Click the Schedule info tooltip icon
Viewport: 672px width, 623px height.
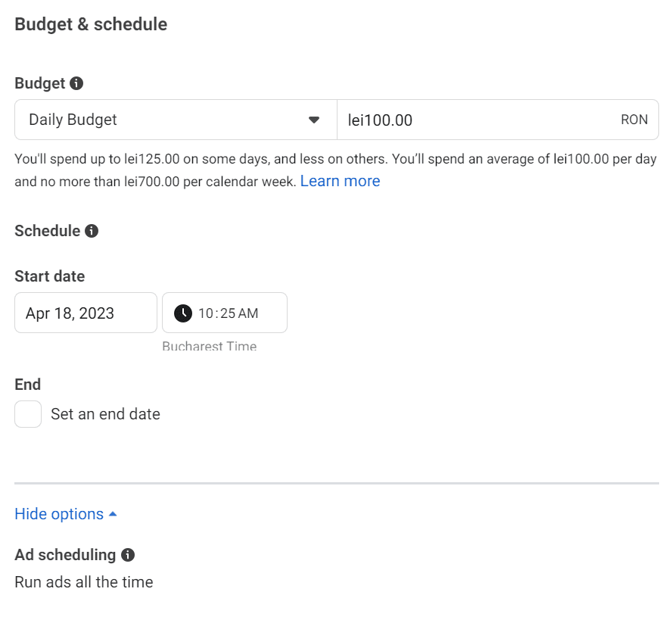click(x=92, y=231)
